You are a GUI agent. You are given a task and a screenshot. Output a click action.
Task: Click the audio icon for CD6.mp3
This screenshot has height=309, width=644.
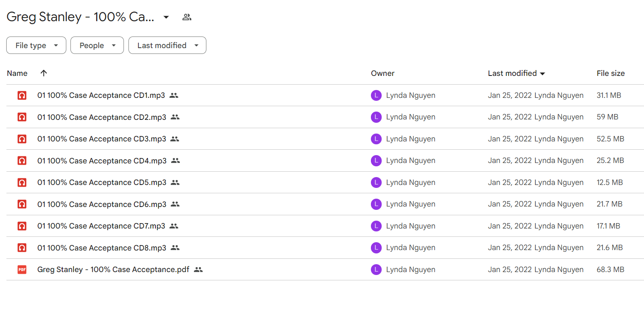[22, 204]
